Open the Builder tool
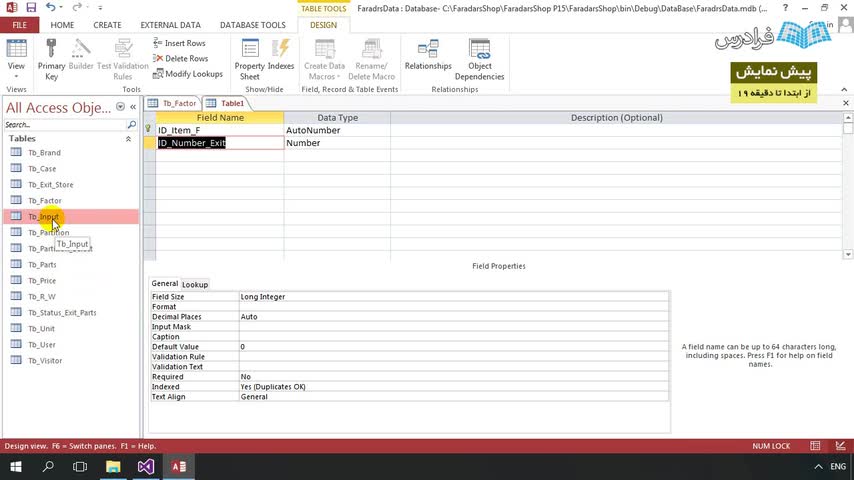The width and height of the screenshot is (854, 480). [x=81, y=55]
